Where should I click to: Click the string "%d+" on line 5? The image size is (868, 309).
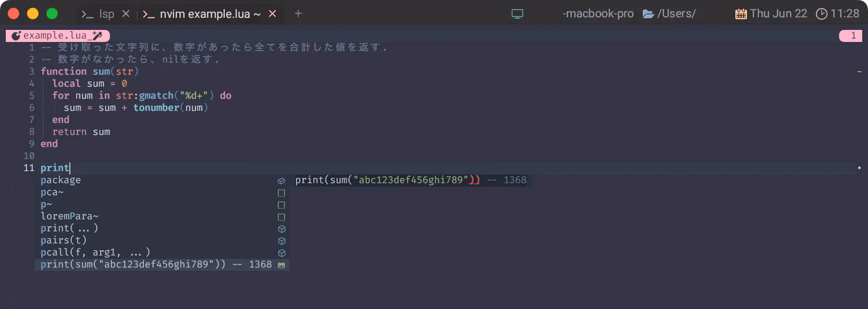(x=194, y=95)
